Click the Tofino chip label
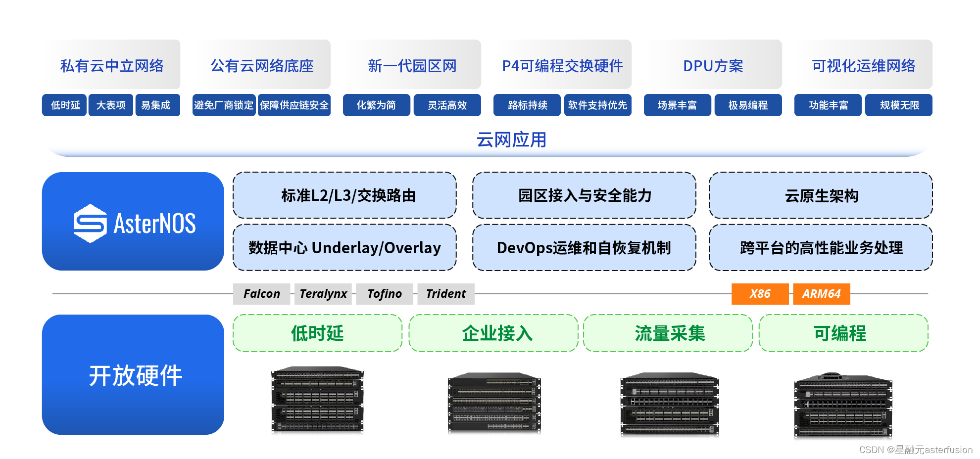 [x=385, y=294]
